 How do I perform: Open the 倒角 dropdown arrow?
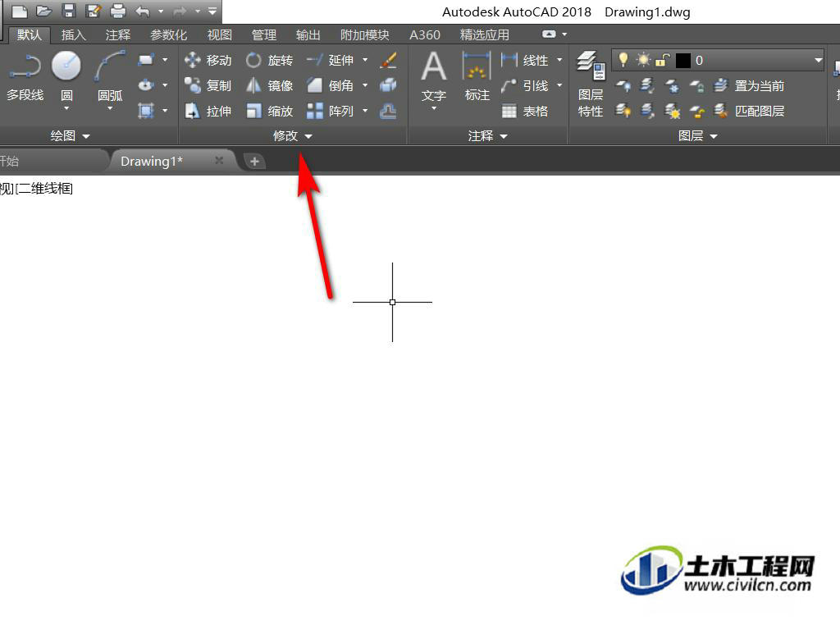365,85
